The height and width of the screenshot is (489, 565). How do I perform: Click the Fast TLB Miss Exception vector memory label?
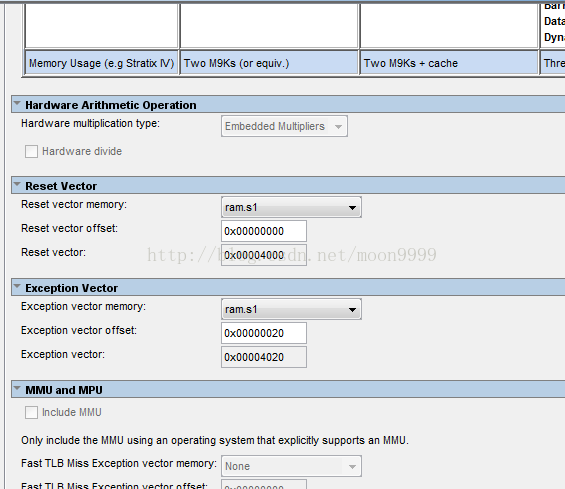click(x=119, y=463)
